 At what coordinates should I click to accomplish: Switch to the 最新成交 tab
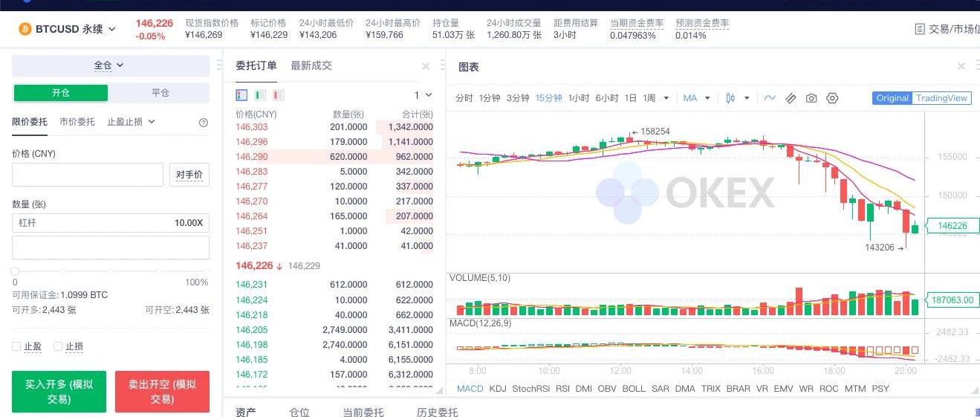[x=311, y=65]
